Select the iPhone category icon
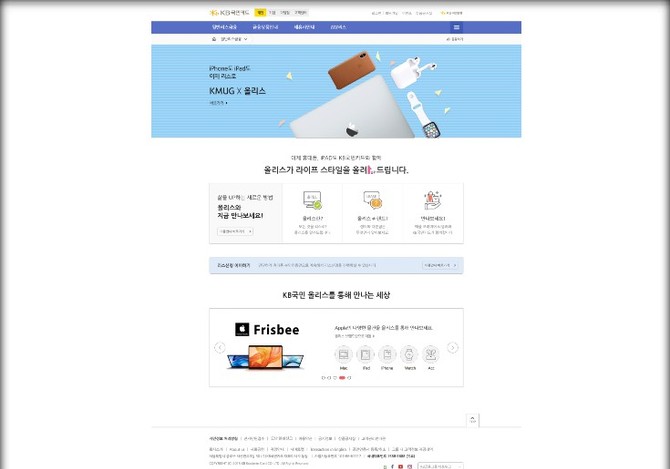The height and width of the screenshot is (469, 670). click(x=387, y=355)
